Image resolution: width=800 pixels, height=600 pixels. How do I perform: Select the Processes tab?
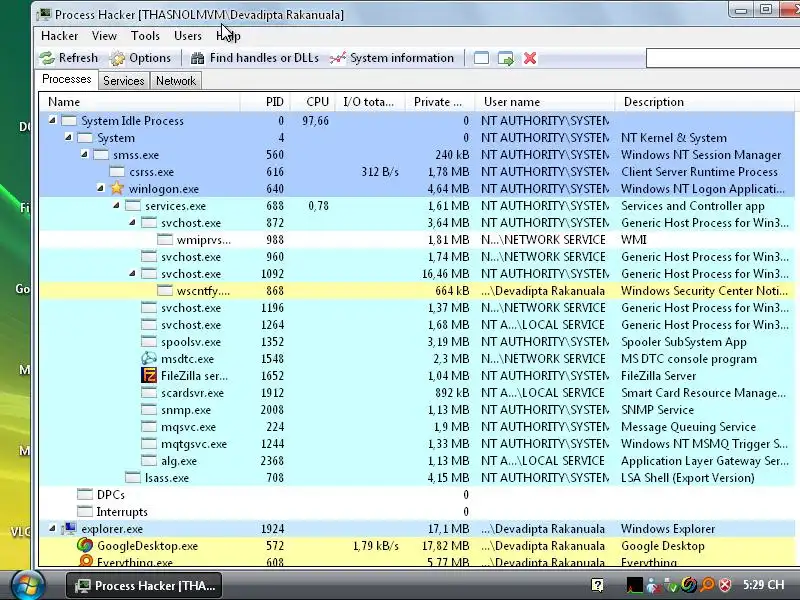pos(66,80)
